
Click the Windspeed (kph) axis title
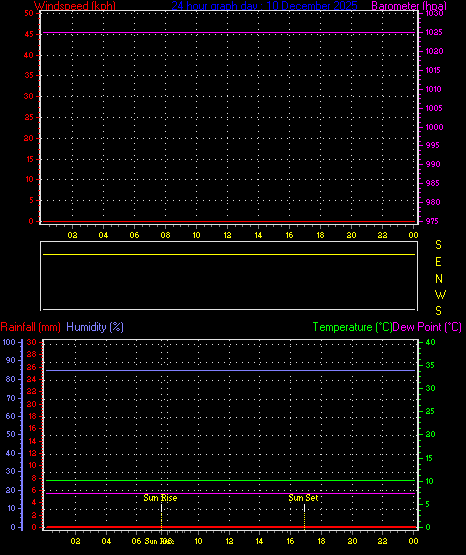point(75,5)
